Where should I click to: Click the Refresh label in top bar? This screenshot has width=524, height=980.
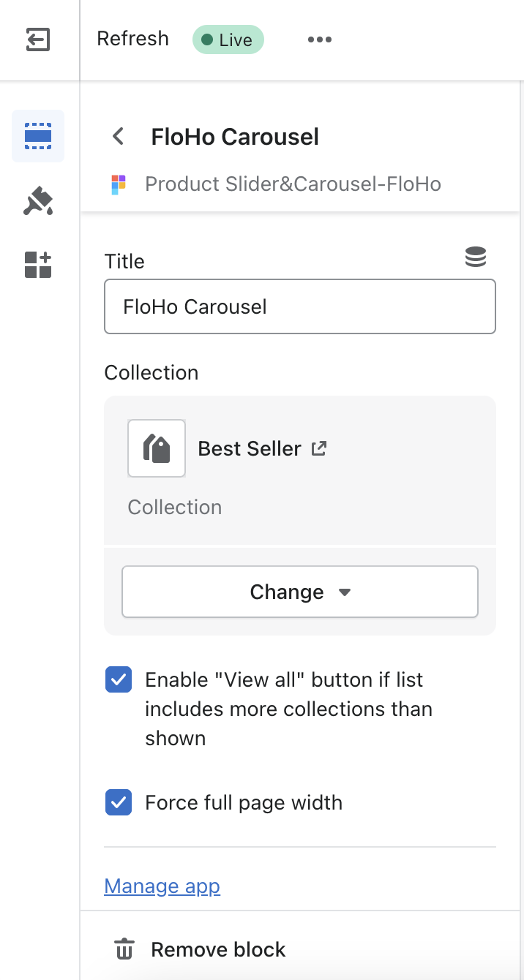(x=132, y=39)
